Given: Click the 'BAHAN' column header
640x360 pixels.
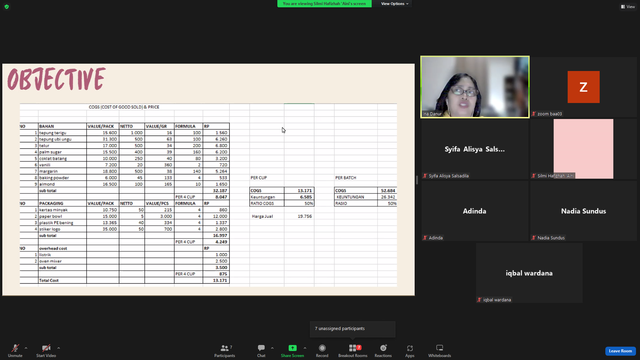Looking at the screenshot, I should point(47,126).
